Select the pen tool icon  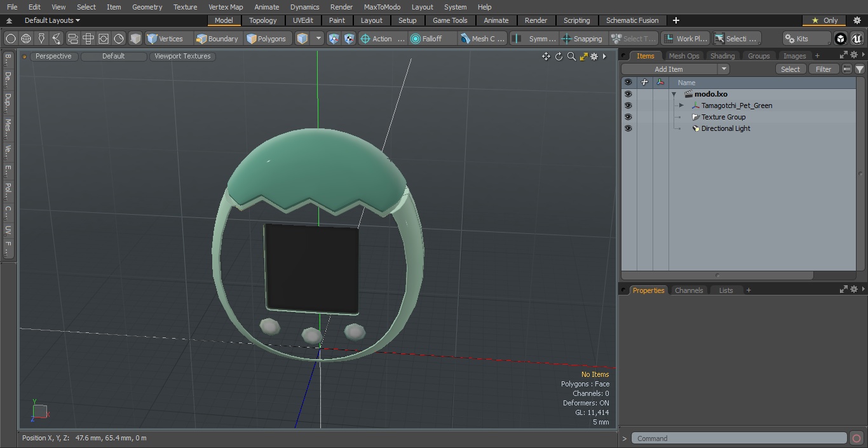[41, 39]
